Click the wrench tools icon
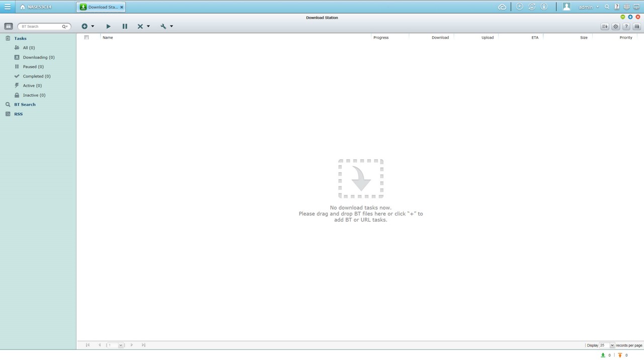 tap(163, 26)
